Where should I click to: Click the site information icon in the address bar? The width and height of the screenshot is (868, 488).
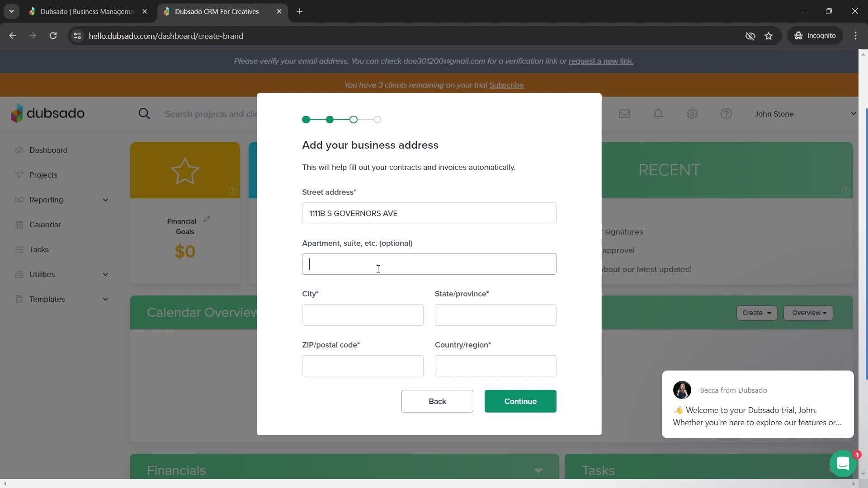77,36
